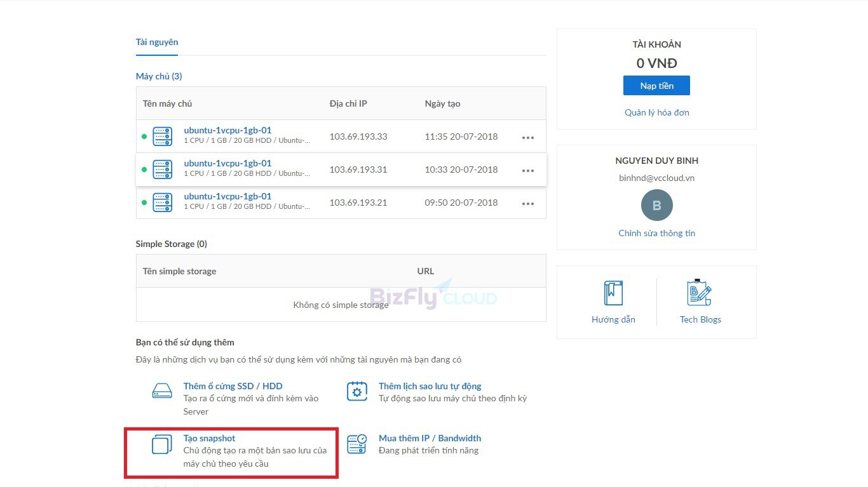868x487 pixels.
Task: Click the snapshot copy icon
Action: (x=162, y=444)
